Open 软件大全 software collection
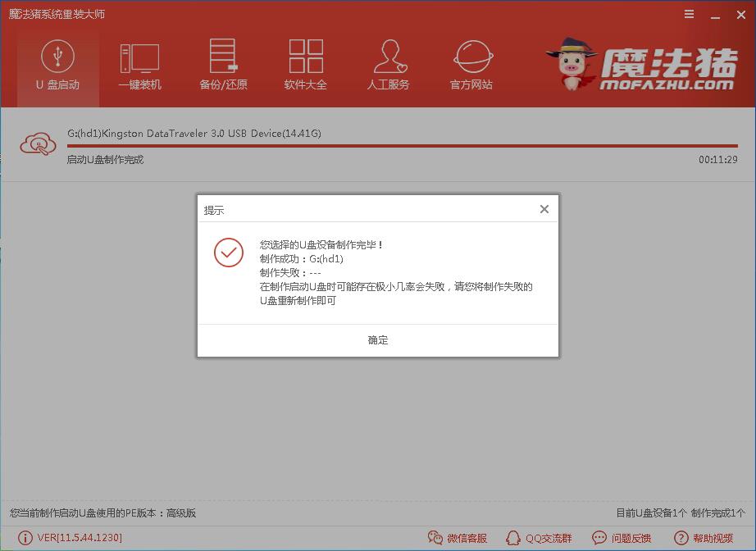756x551 pixels. [x=305, y=66]
